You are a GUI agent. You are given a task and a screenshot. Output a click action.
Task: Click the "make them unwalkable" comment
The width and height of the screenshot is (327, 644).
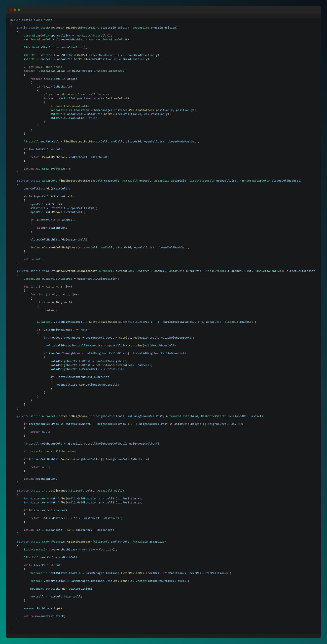pos(70,106)
